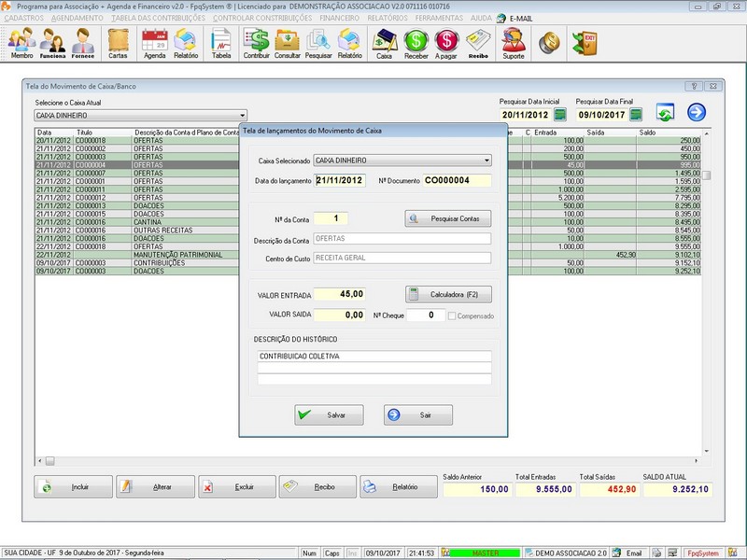This screenshot has width=747, height=560.
Task: Click the Receber toolbar icon
Action: point(416,43)
